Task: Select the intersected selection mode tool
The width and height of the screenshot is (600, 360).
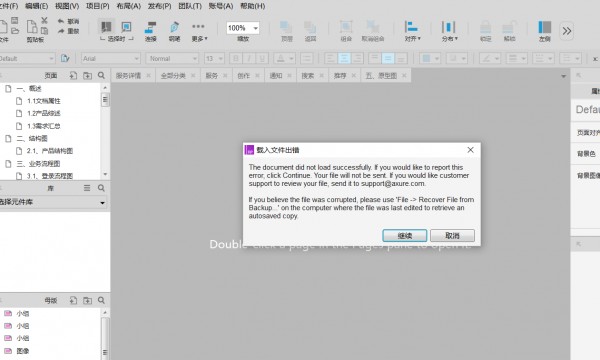Action: [106, 27]
